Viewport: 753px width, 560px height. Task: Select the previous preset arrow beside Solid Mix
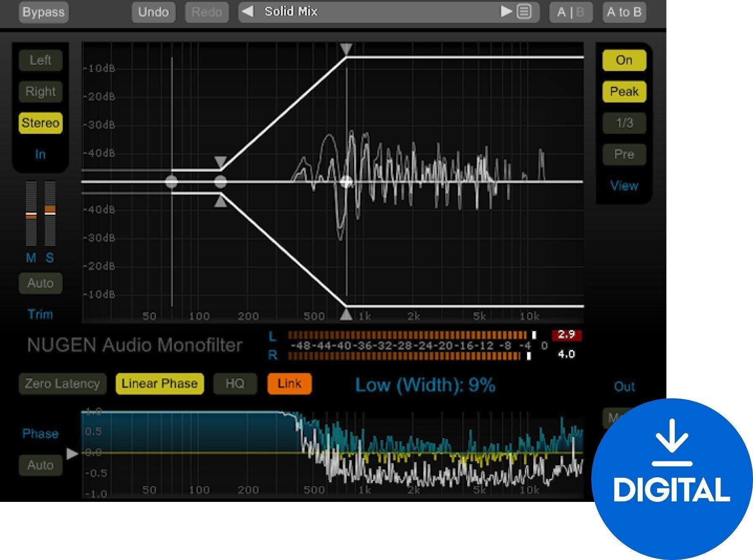(x=247, y=12)
